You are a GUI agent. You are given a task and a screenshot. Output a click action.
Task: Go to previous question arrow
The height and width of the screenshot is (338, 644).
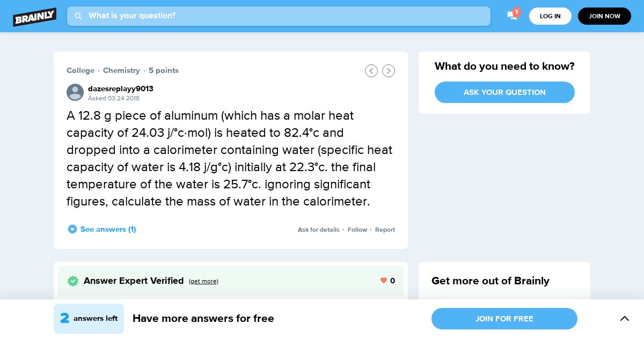tap(371, 71)
